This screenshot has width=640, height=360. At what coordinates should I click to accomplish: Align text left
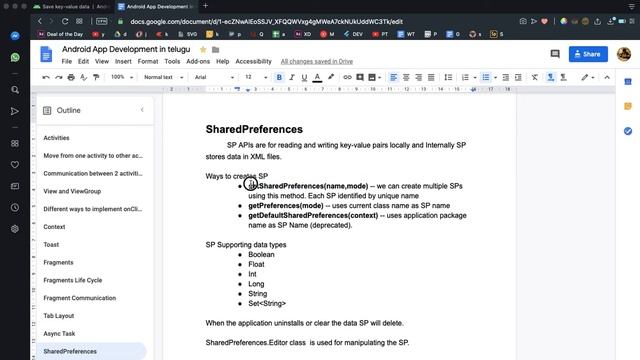393,77
